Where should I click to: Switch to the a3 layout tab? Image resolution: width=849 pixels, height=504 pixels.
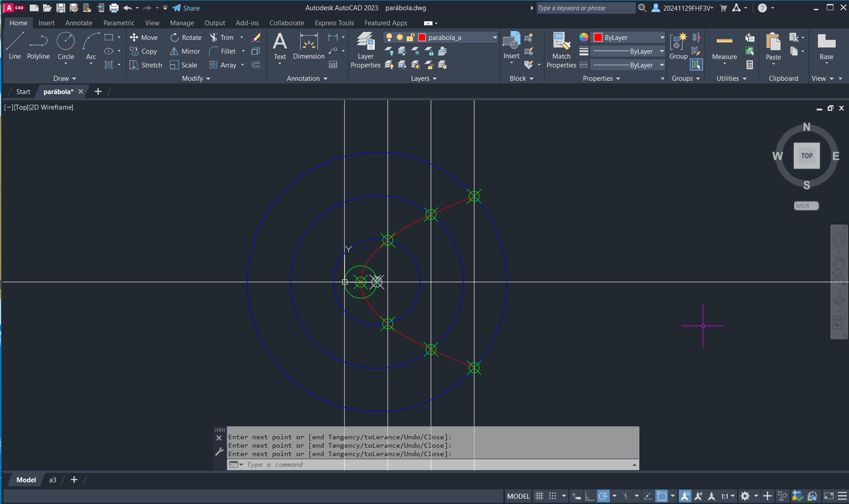pos(52,480)
